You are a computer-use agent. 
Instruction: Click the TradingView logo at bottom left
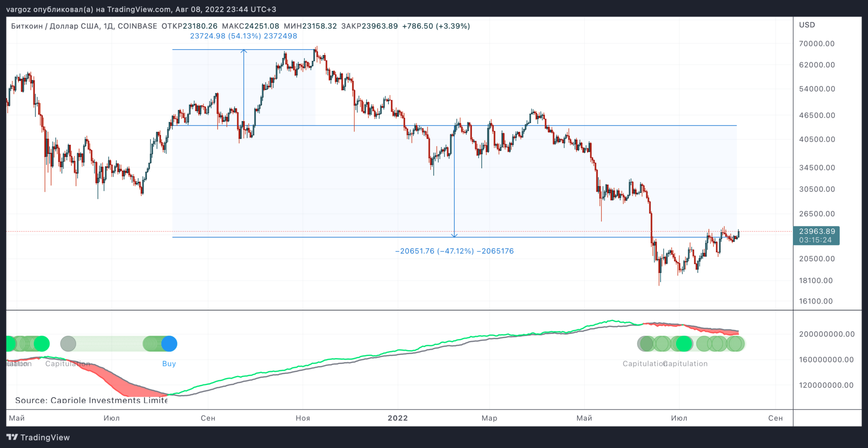pyautogui.click(x=38, y=437)
